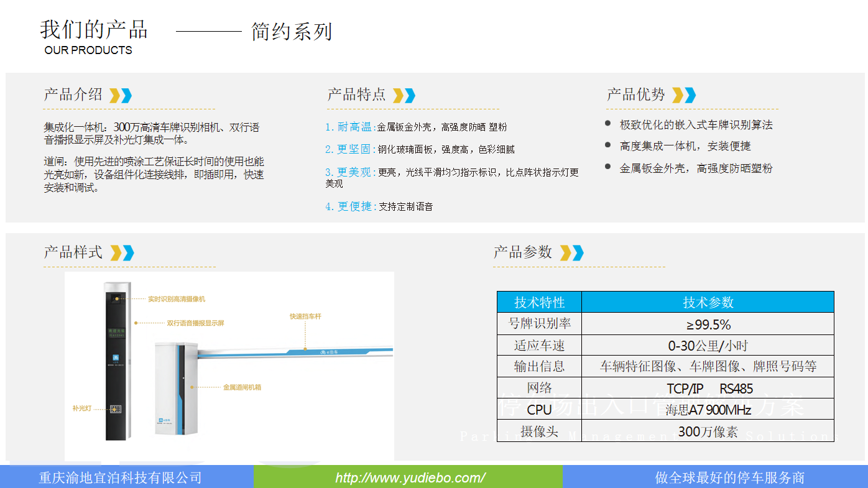The height and width of the screenshot is (488, 868).
Task: Open the http://www.yudiebo.com/ link
Action: pos(410,477)
